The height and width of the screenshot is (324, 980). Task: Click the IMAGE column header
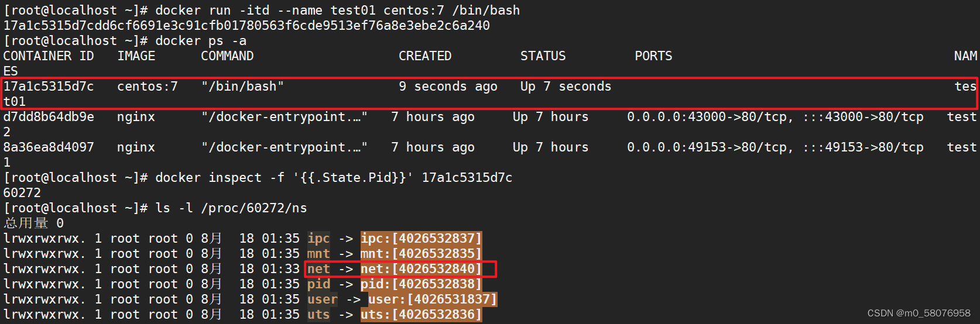tap(136, 56)
